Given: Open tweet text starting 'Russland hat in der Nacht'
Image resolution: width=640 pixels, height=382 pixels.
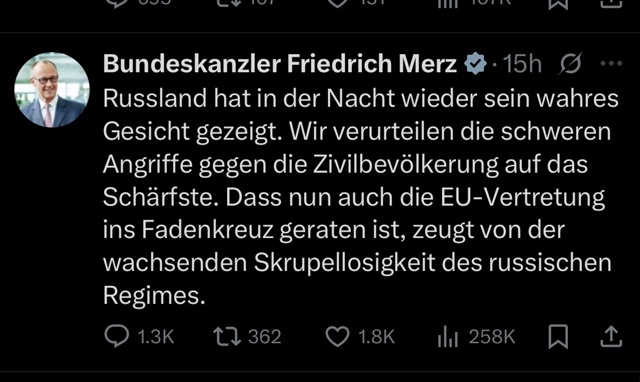Looking at the screenshot, I should click(361, 197).
